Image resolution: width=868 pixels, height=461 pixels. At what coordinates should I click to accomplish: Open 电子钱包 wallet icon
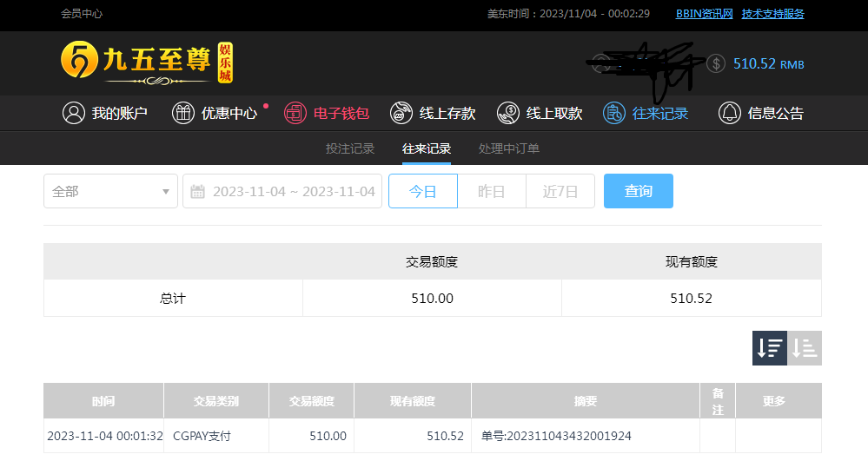(295, 113)
